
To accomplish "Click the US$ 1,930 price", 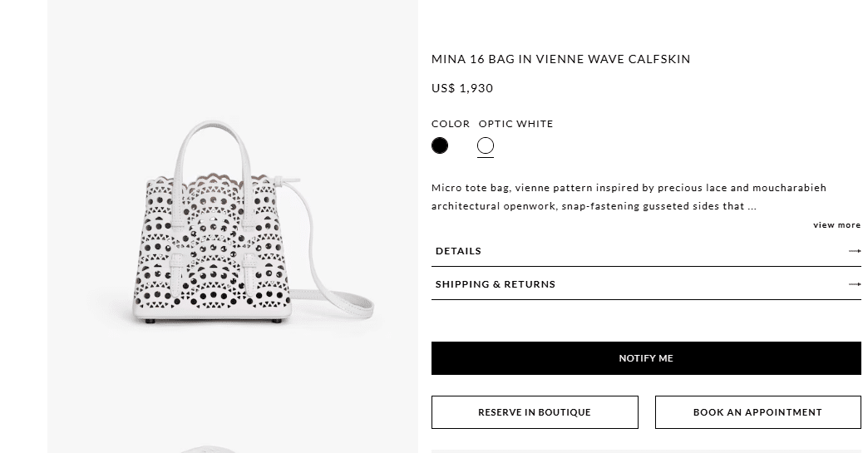I will (462, 88).
